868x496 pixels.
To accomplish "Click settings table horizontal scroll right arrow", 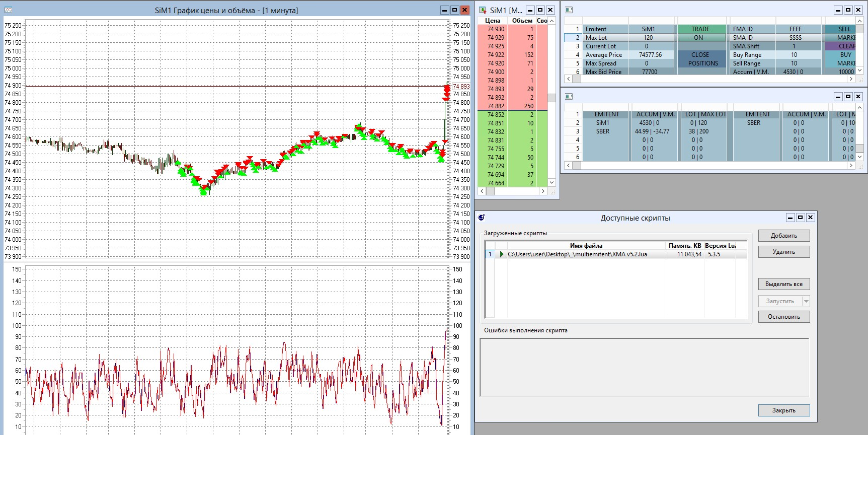I will point(851,79).
